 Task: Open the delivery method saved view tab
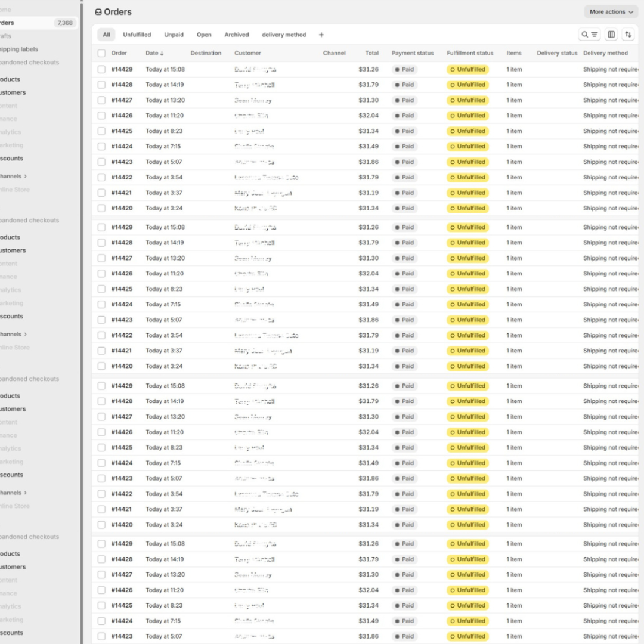[x=284, y=35]
